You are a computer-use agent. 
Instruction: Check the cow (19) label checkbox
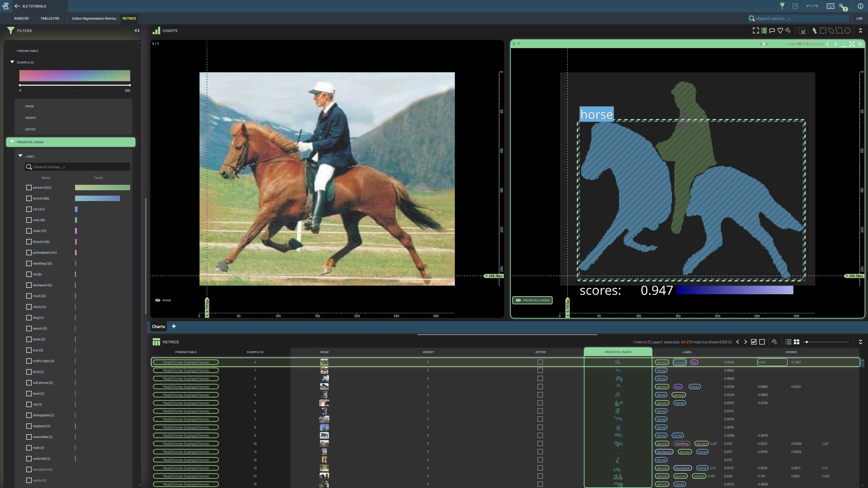tap(29, 220)
